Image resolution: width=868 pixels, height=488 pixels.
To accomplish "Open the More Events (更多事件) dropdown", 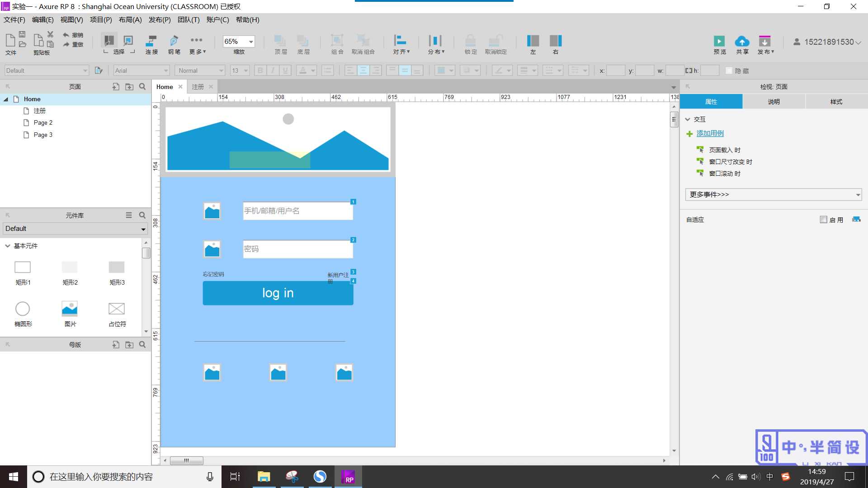I will [x=773, y=195].
